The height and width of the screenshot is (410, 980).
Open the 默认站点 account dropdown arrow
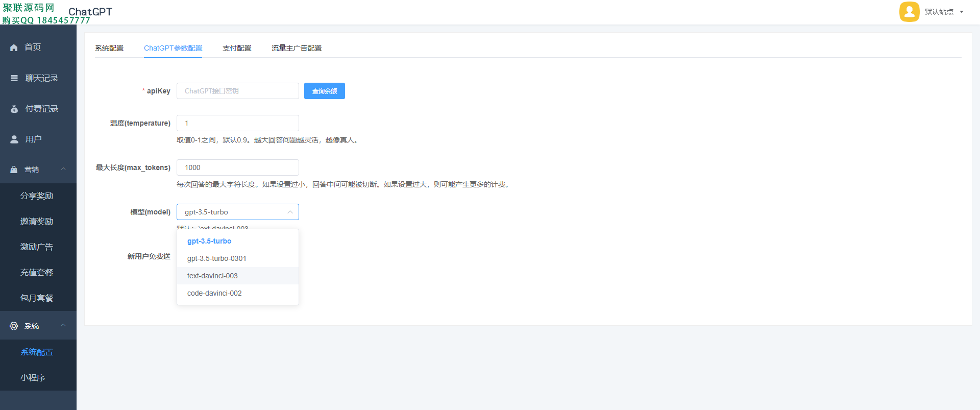962,12
